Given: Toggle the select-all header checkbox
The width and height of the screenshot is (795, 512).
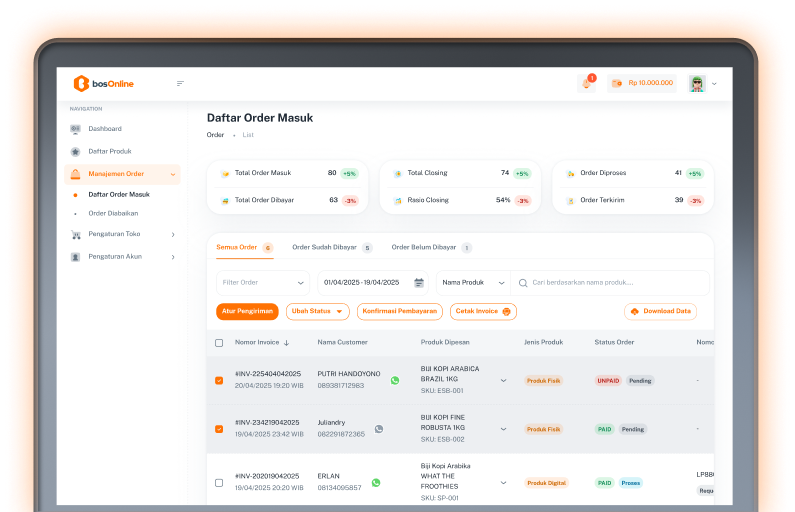Looking at the screenshot, I should coord(219,343).
